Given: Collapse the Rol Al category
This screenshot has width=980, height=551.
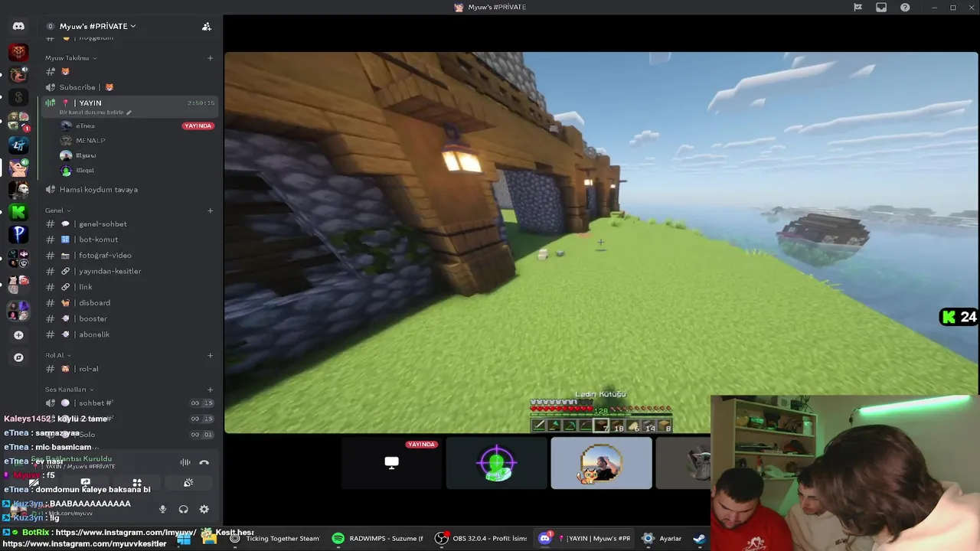Looking at the screenshot, I should (57, 355).
